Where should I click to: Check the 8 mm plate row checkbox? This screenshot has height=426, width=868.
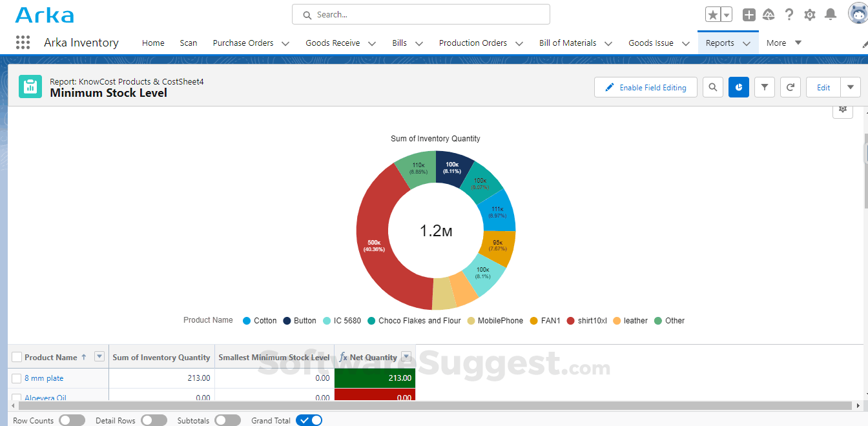17,378
